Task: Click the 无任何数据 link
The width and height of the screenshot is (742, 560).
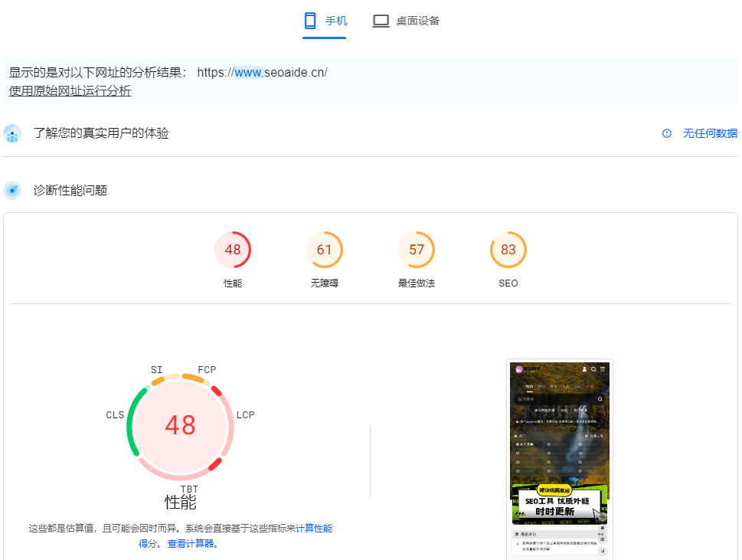Action: [x=710, y=133]
